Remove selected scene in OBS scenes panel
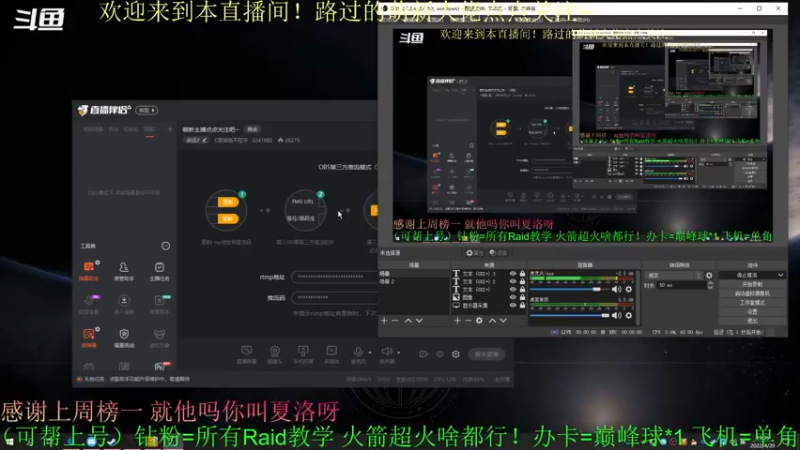Viewport: 800px width, 450px height. click(395, 320)
